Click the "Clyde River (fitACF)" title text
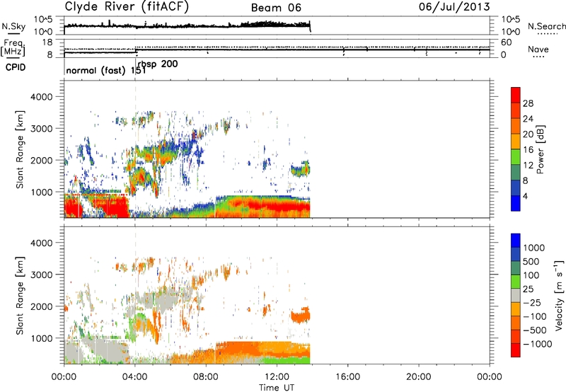566x392 pixels. coord(127,6)
